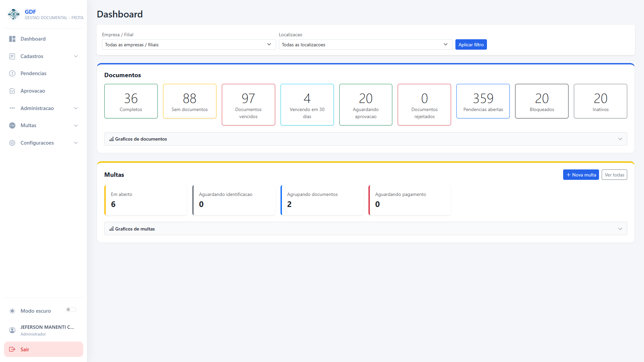Open the Empresa / Filial dropdown
Image resolution: width=644 pixels, height=362 pixels.
(x=189, y=45)
